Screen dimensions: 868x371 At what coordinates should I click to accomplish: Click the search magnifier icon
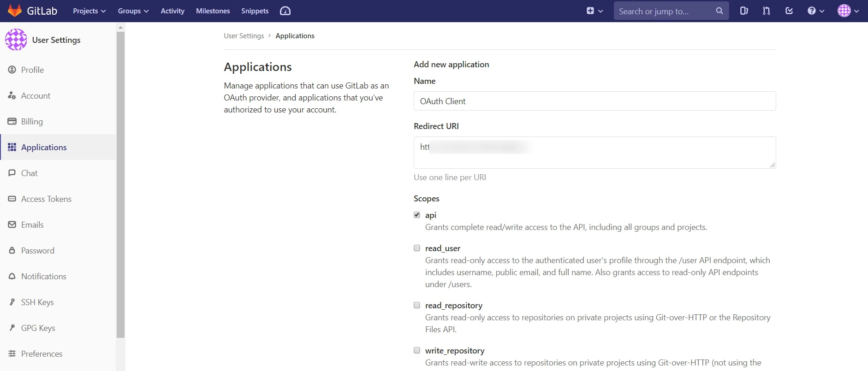point(719,11)
